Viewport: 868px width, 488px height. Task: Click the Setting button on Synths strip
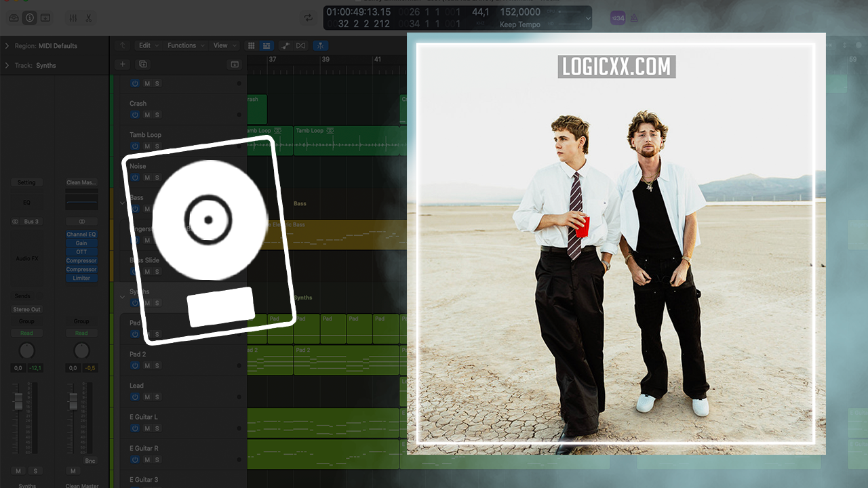click(26, 182)
